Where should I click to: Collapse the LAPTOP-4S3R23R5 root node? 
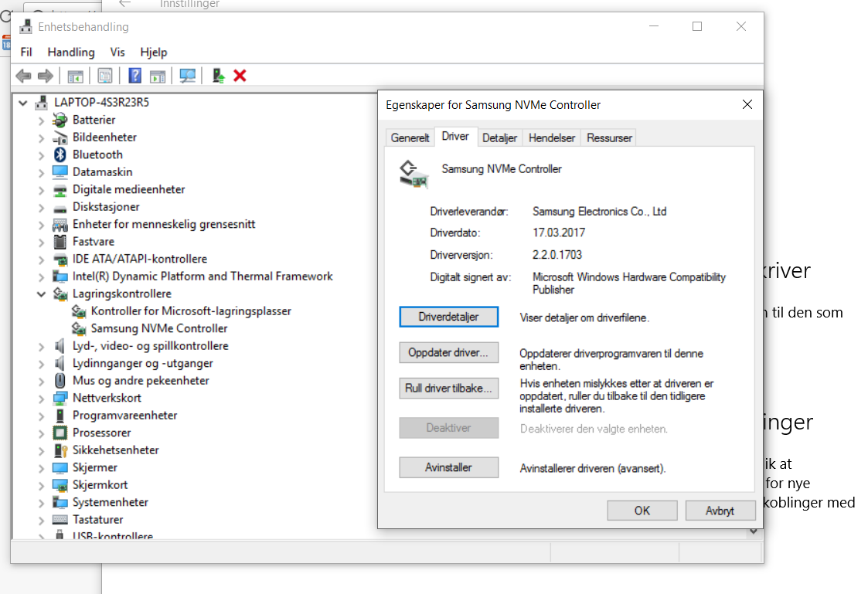pos(22,102)
